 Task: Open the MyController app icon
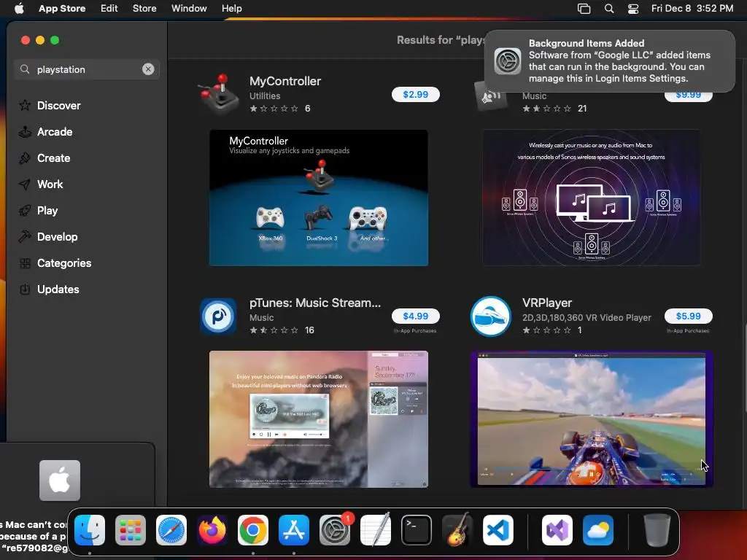coord(218,94)
